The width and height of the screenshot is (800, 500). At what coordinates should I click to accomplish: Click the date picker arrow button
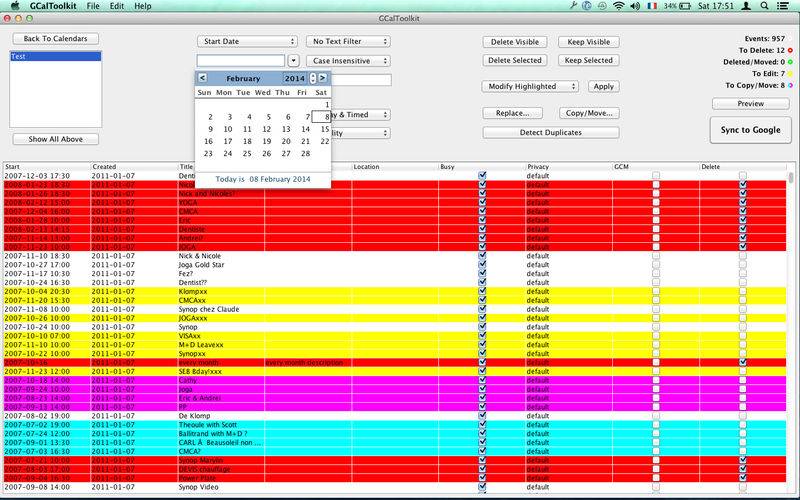click(x=294, y=61)
